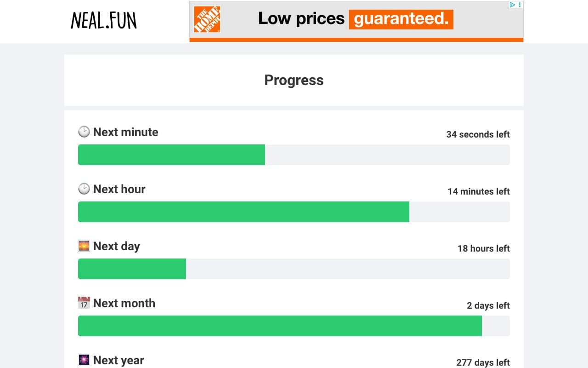Click the clock icon beside Next minute

(x=84, y=132)
